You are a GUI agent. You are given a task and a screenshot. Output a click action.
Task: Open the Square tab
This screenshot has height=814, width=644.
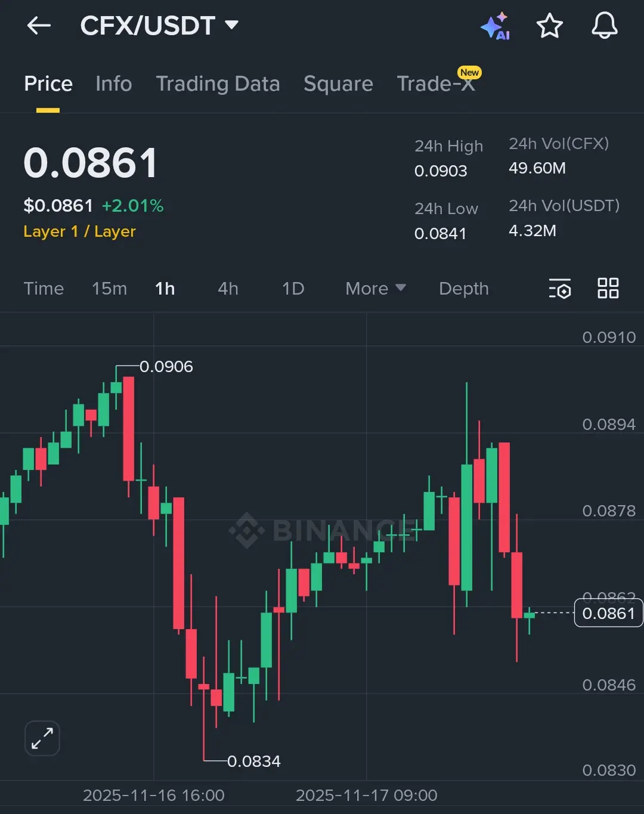point(338,84)
